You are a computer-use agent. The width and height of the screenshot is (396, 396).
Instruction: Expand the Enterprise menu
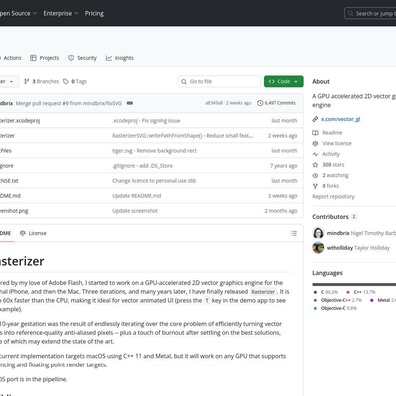[61, 13]
